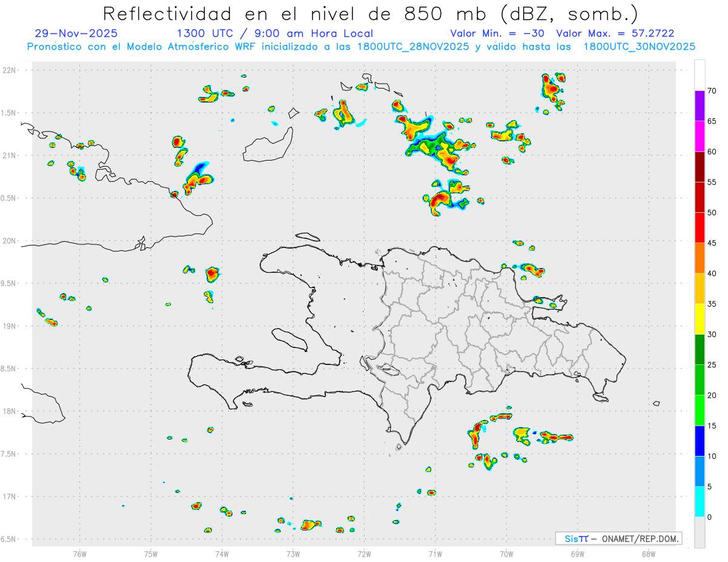Click the gray below-zero swatch at the colorbar bottom

[x=699, y=532]
